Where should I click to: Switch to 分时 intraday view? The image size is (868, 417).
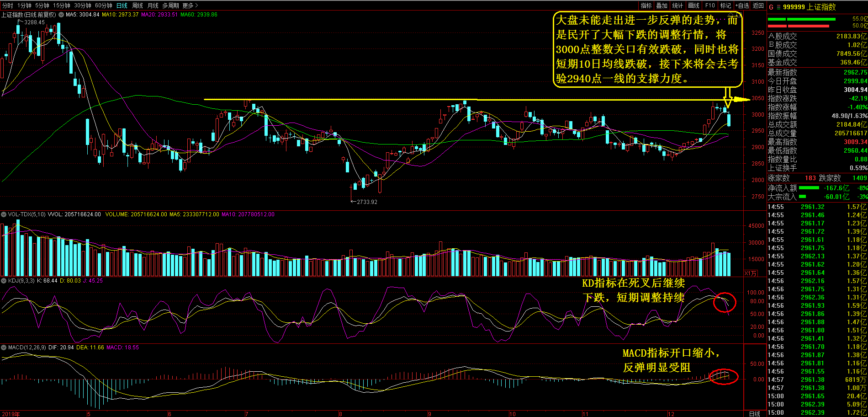coord(8,5)
